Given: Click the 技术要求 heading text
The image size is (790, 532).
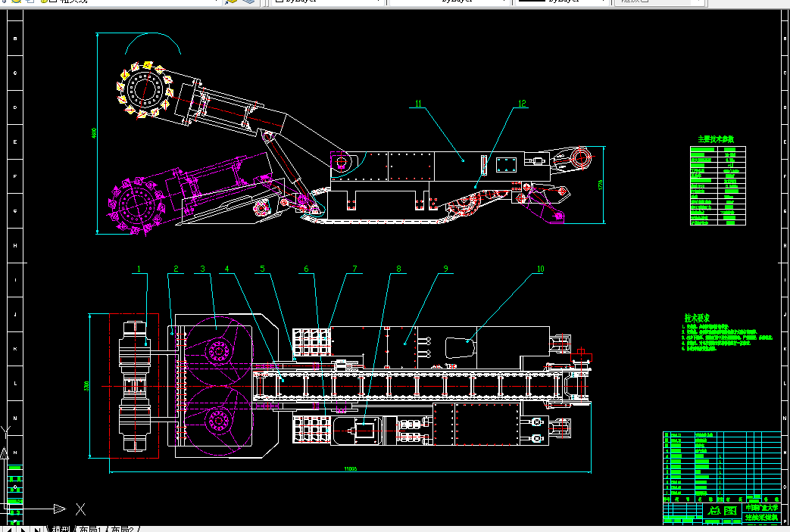Looking at the screenshot, I should 697,318.
